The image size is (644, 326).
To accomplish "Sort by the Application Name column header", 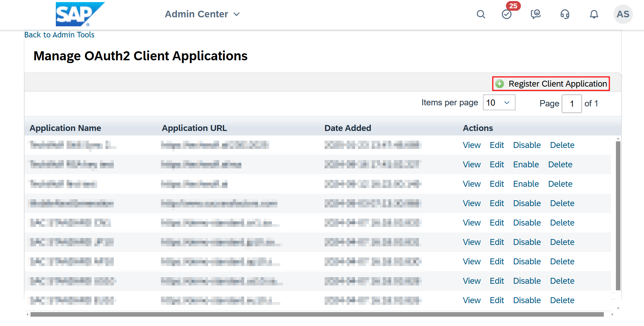I will click(x=65, y=128).
